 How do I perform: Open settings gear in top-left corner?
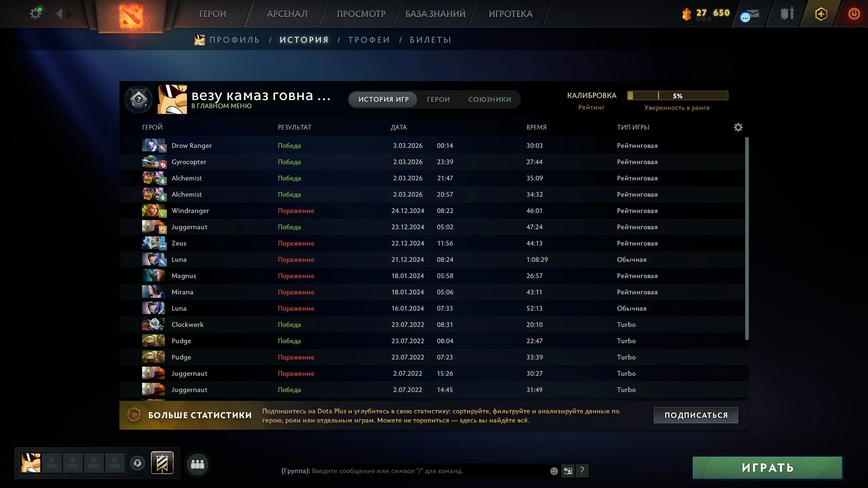[x=35, y=14]
